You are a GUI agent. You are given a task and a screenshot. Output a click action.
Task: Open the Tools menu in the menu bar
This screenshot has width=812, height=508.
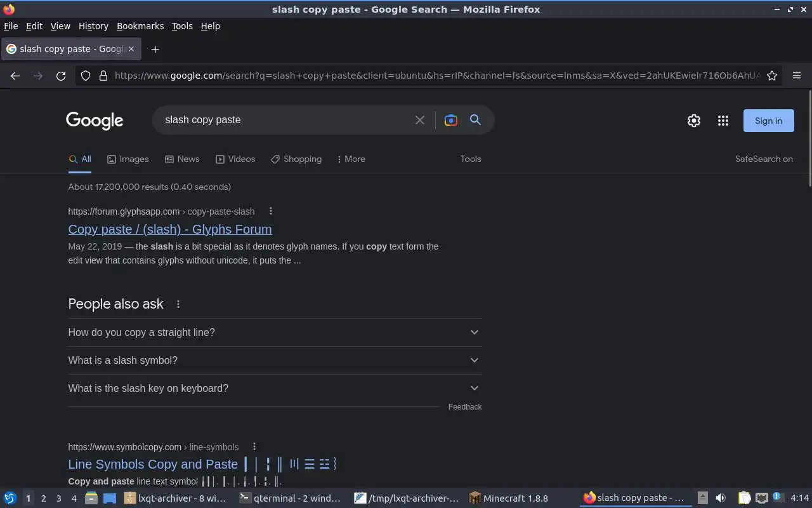pos(182,26)
